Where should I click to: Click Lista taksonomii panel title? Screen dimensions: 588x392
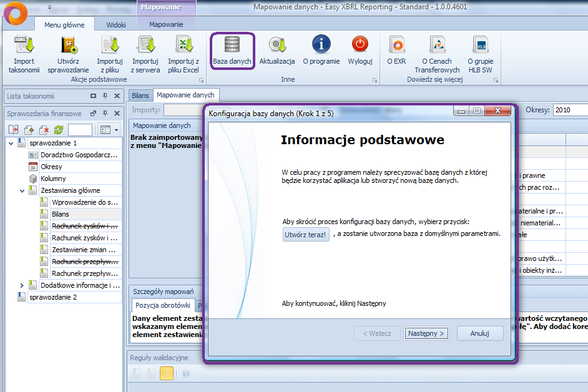[31, 96]
